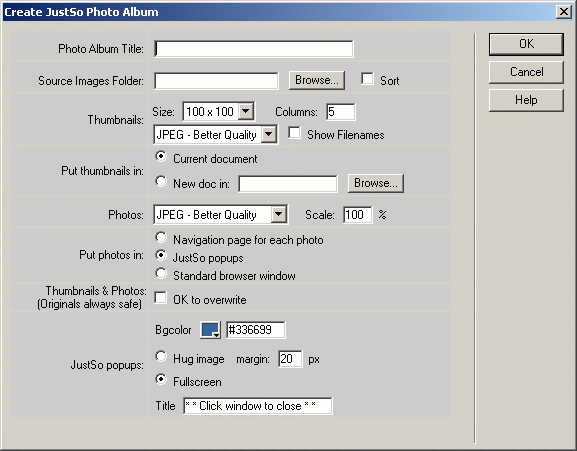Enable the Sort checkbox
Image resolution: width=577 pixels, height=451 pixels.
pyautogui.click(x=367, y=79)
